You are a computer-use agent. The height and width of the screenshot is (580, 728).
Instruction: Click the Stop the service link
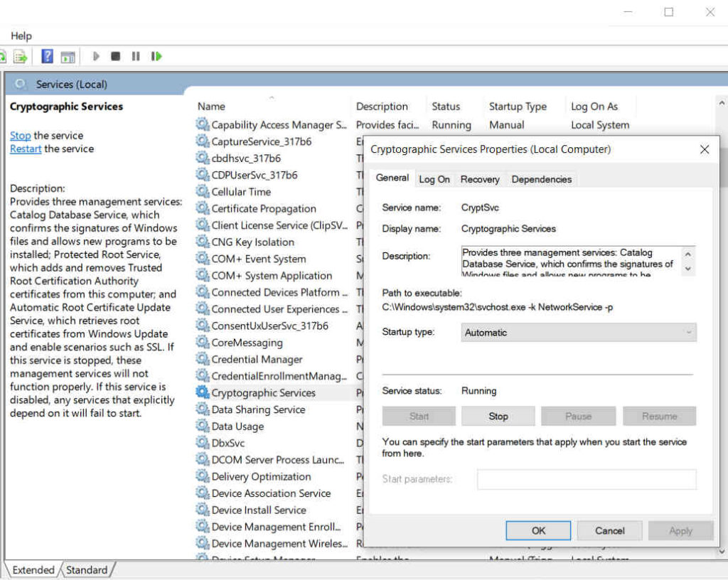(21, 136)
